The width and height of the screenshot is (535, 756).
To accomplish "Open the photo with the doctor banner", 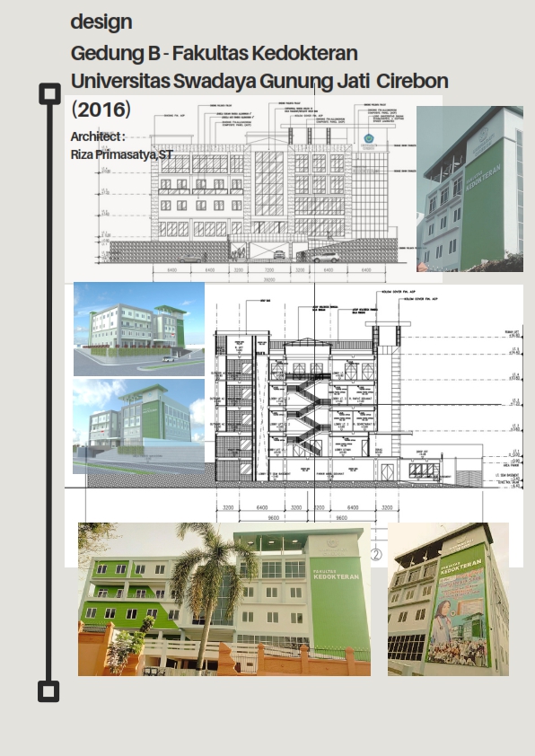I will click(448, 599).
